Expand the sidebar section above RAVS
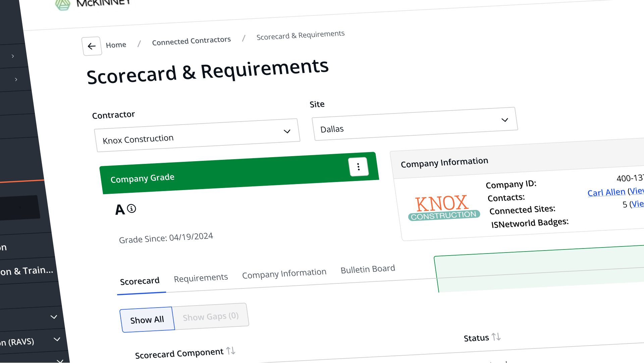 (54, 317)
